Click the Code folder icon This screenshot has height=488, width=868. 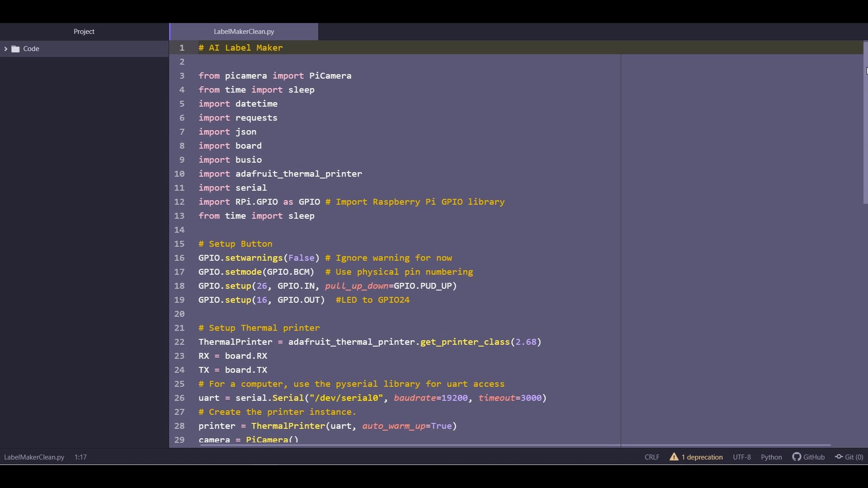point(16,49)
